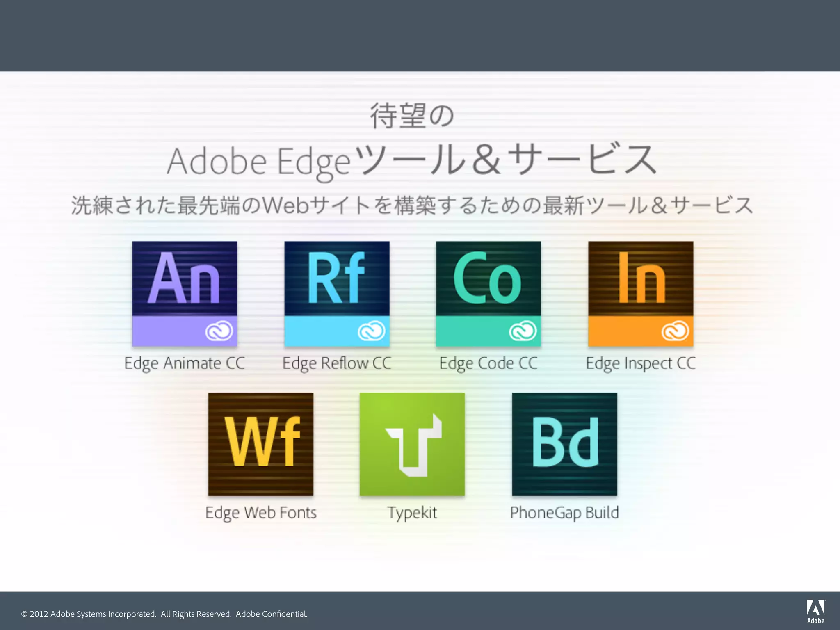Click the Edge Reflow CC 'Rf' icon
Screen dimensions: 840x630
tap(337, 294)
